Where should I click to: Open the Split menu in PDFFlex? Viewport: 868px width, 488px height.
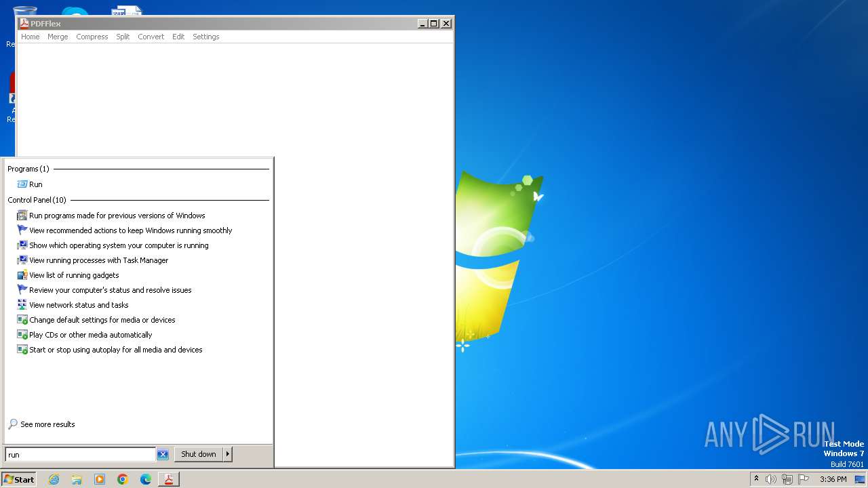[x=123, y=37]
